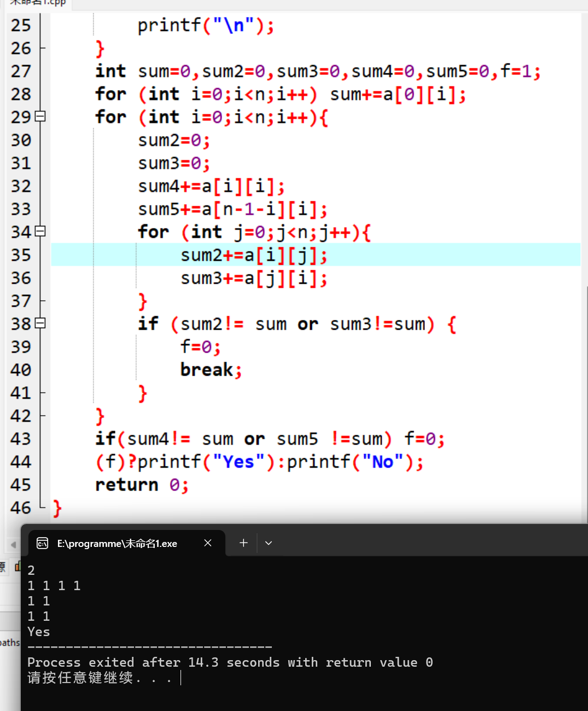Open a new terminal tab with plus
This screenshot has width=588, height=711.
coord(243,543)
